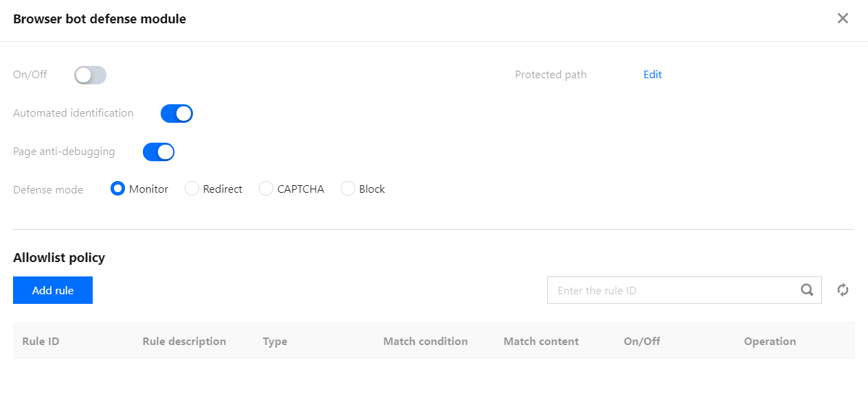Click the On/Off table column header
The height and width of the screenshot is (415, 868).
pos(641,341)
